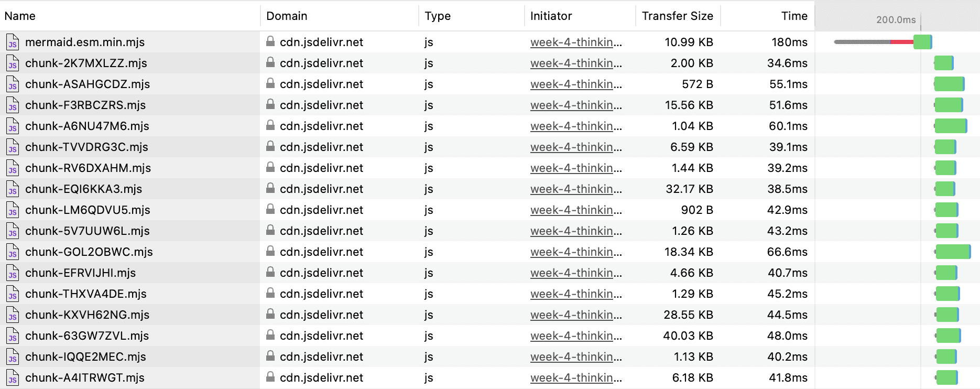Click the Time column header

(x=794, y=16)
